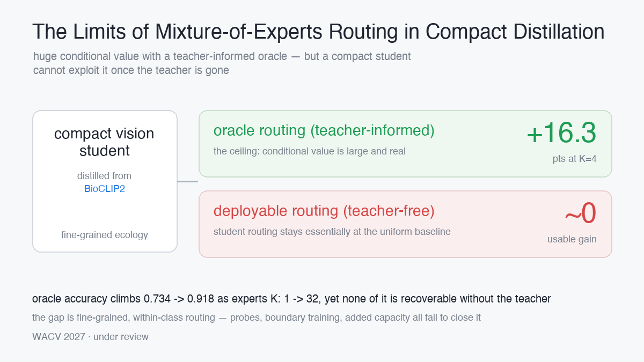Click the fine-grained ecology label
Viewport: 644px width, 362px height.
[105, 235]
